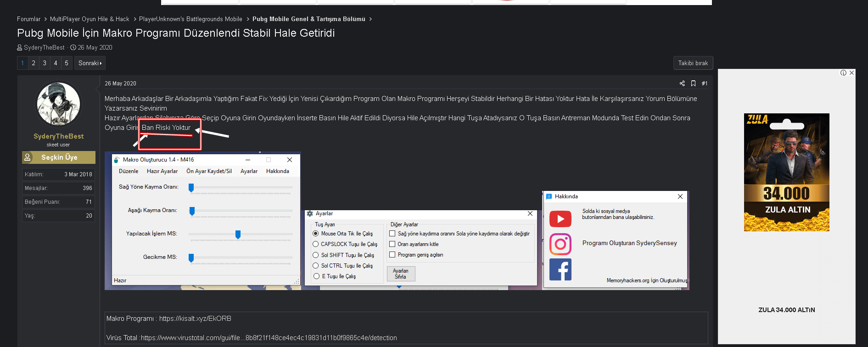The image size is (868, 347).
Task: Select Mouse Orta Tık İle Çalış radio
Action: [316, 234]
